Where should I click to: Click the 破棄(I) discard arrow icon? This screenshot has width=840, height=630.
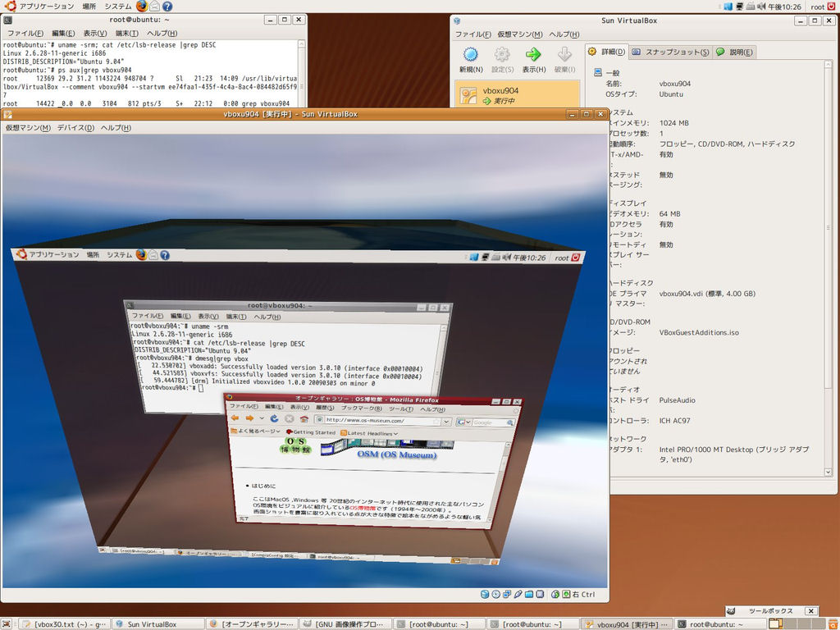[x=564, y=55]
